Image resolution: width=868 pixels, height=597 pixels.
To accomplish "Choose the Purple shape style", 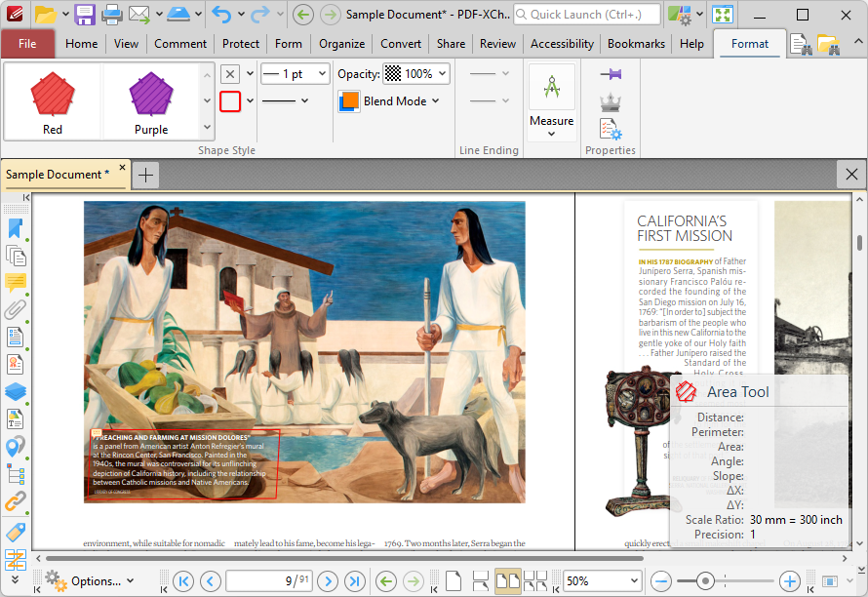I will pos(151,101).
